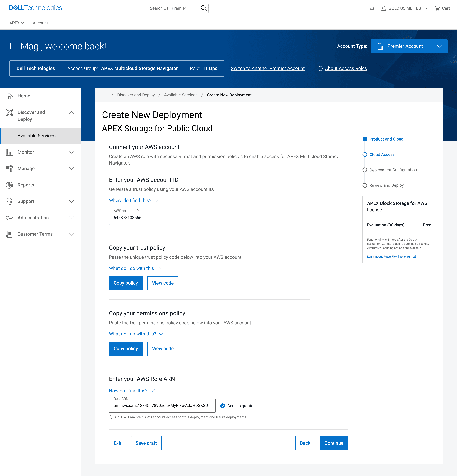This screenshot has width=457, height=476.
Task: Collapse the Discover and Deploy section
Action: 71,112
